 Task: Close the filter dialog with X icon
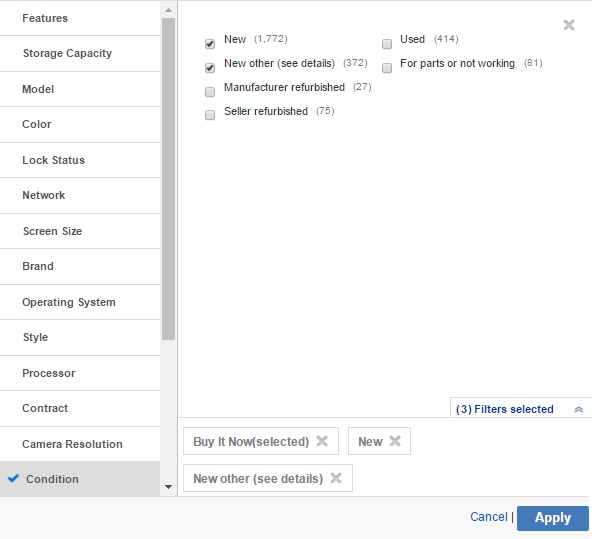point(569,25)
